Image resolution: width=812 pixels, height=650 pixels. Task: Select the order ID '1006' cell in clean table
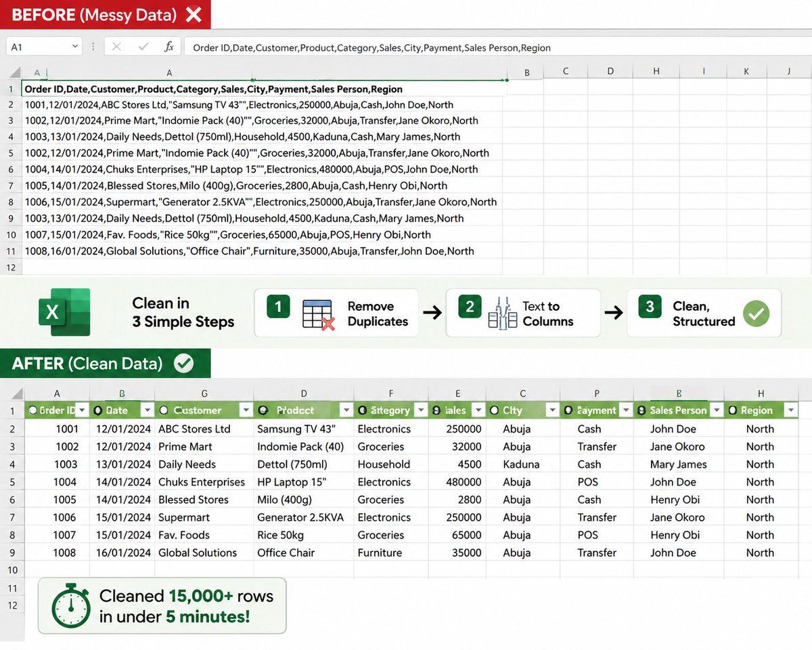(x=58, y=517)
